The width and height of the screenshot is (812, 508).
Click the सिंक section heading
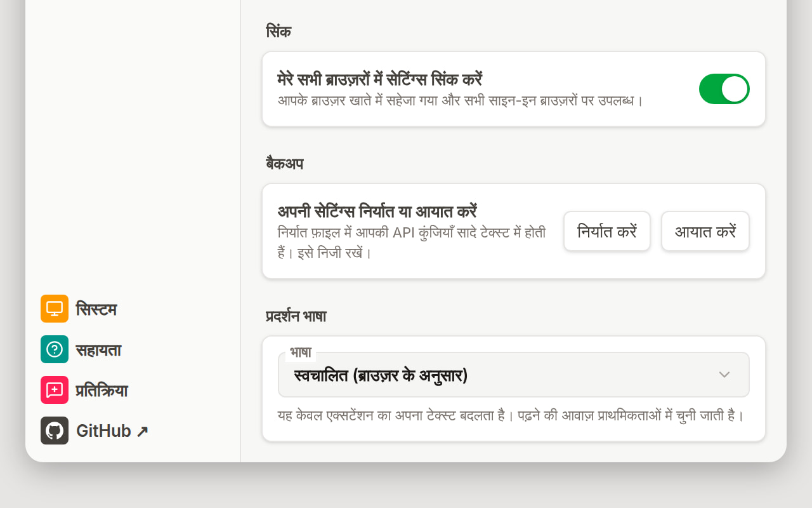point(278,32)
